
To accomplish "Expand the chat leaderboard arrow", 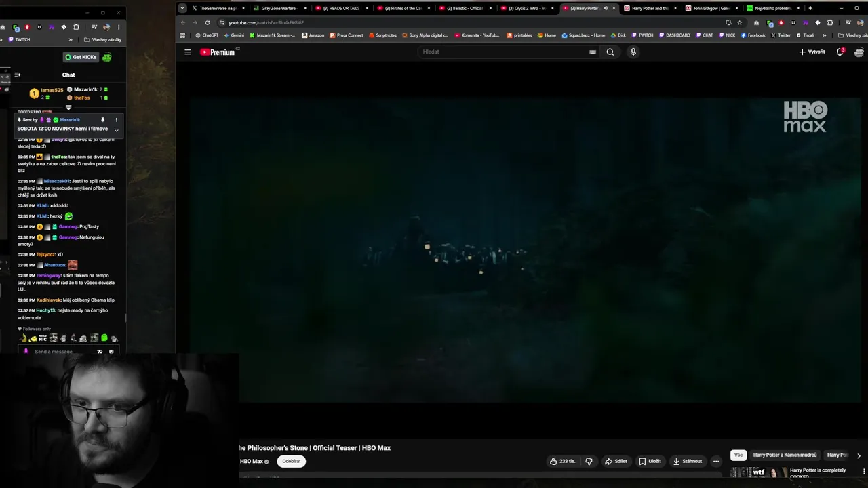I will point(68,107).
